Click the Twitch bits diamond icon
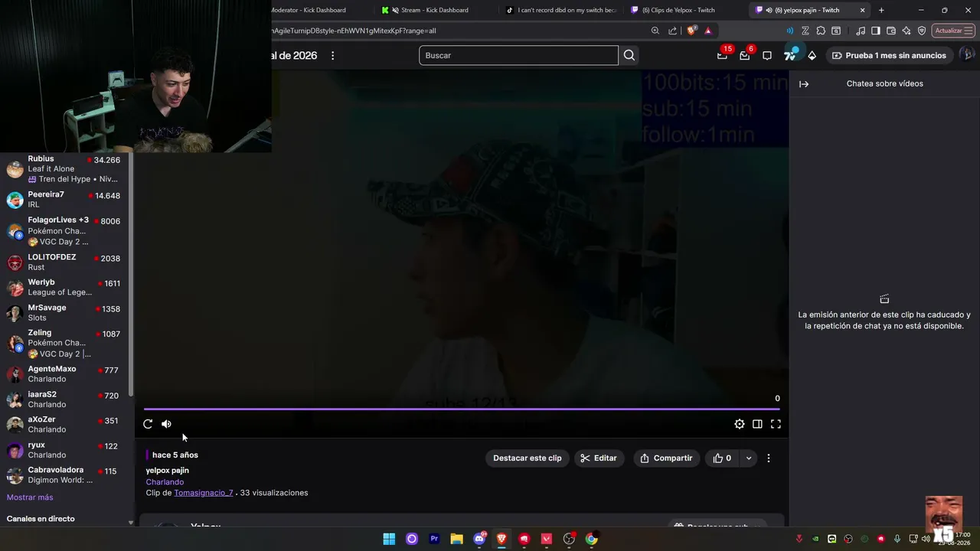Screen dimensions: 980x551 812,56
